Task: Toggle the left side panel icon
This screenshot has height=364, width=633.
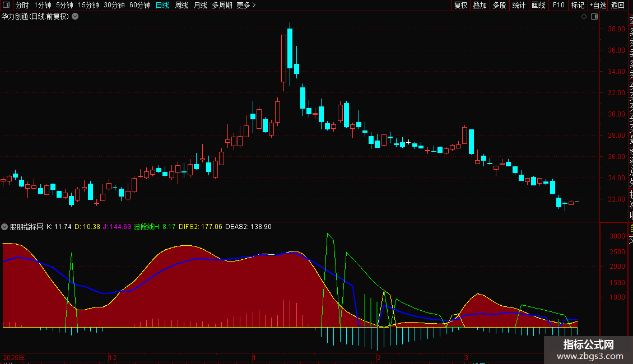Action: [6, 5]
